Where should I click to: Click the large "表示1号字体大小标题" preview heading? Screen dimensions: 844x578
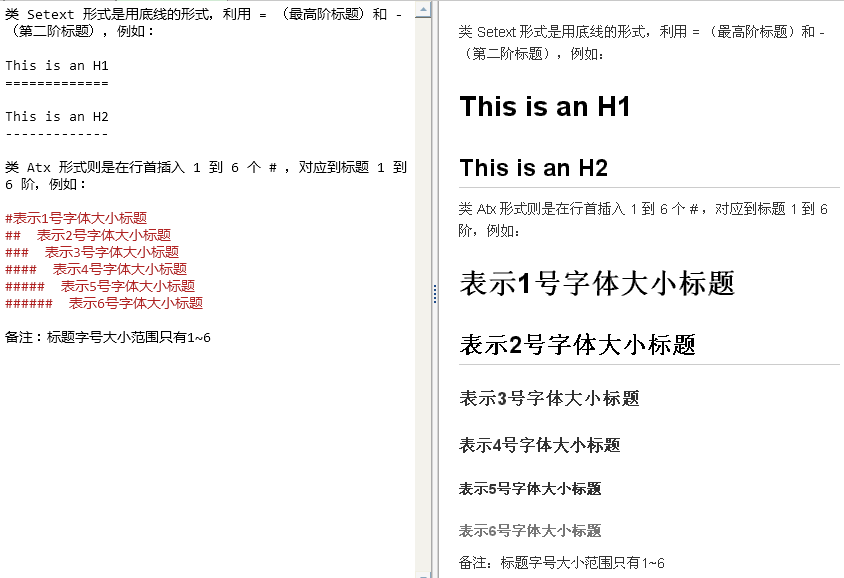tap(597, 284)
